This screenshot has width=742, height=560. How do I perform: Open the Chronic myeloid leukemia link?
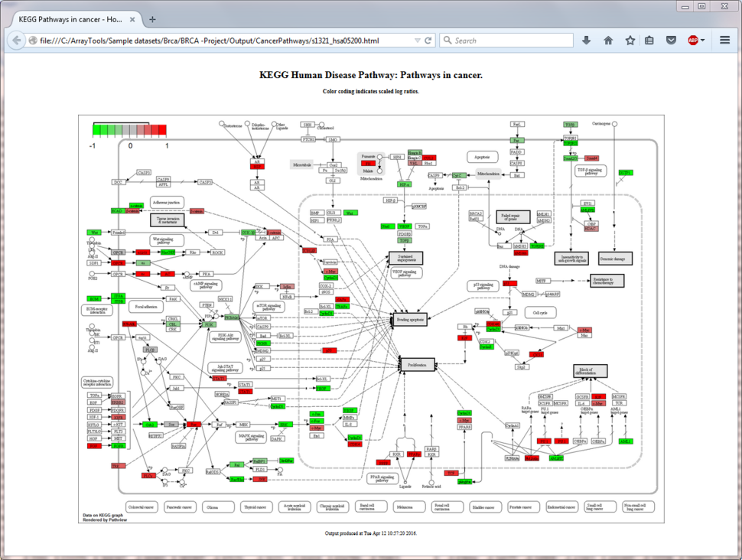tap(333, 506)
